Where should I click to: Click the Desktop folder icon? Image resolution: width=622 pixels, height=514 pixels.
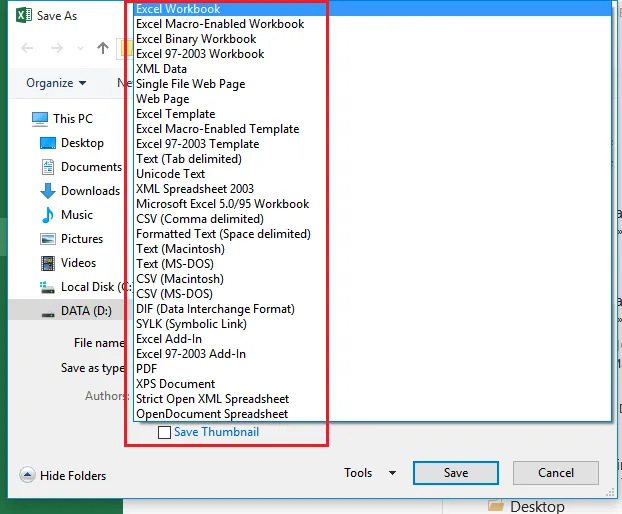(x=48, y=143)
